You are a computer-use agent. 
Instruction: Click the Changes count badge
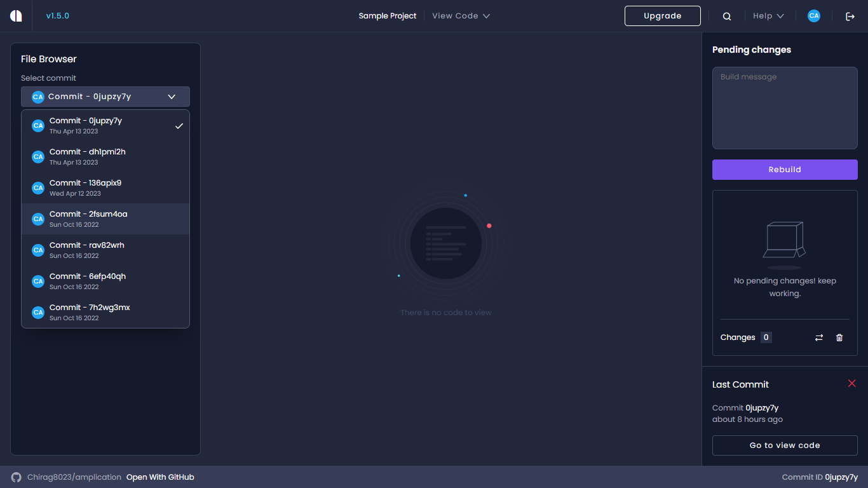[766, 337]
